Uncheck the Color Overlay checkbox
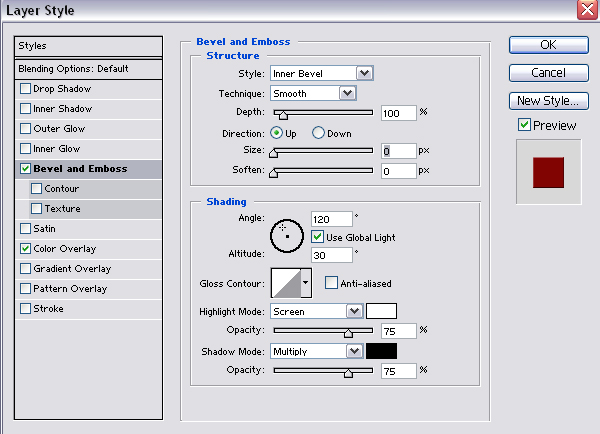This screenshot has height=434, width=600. pos(25,249)
